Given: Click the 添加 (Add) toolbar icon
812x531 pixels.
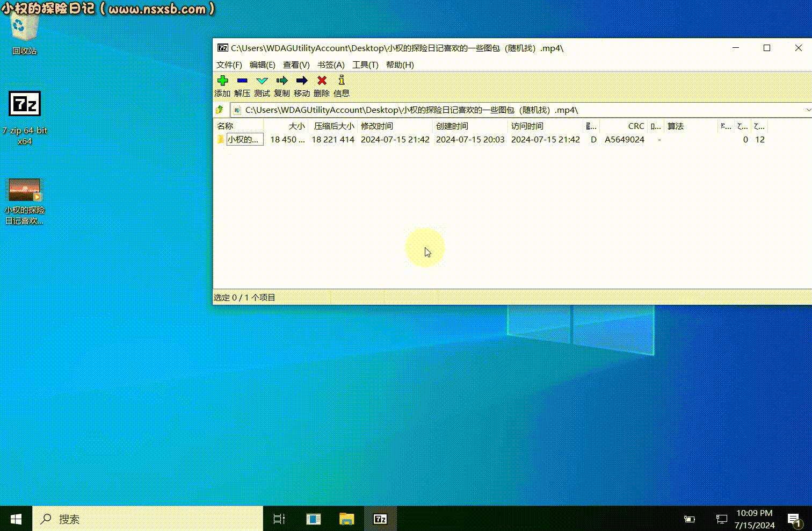Looking at the screenshot, I should click(222, 81).
